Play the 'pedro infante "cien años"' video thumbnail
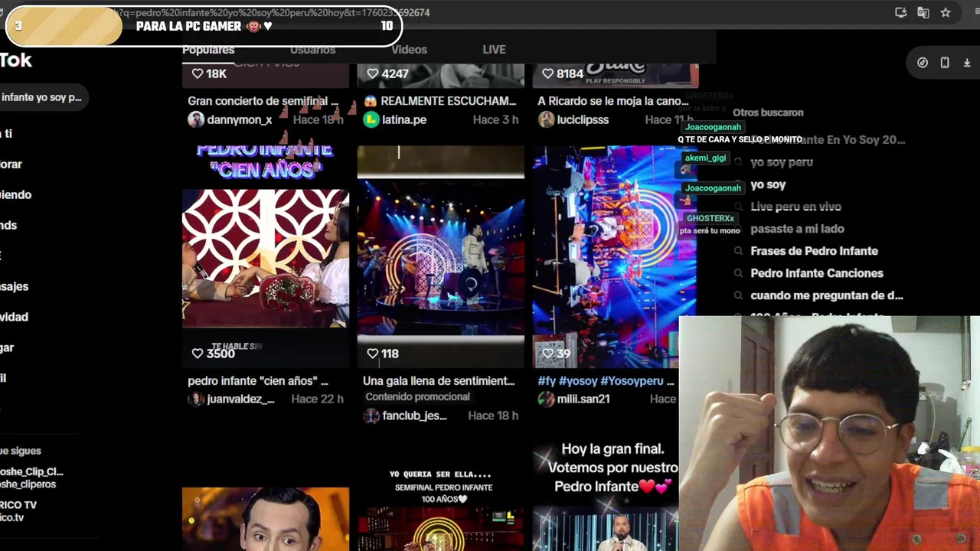This screenshot has height=551, width=980. pos(265,257)
